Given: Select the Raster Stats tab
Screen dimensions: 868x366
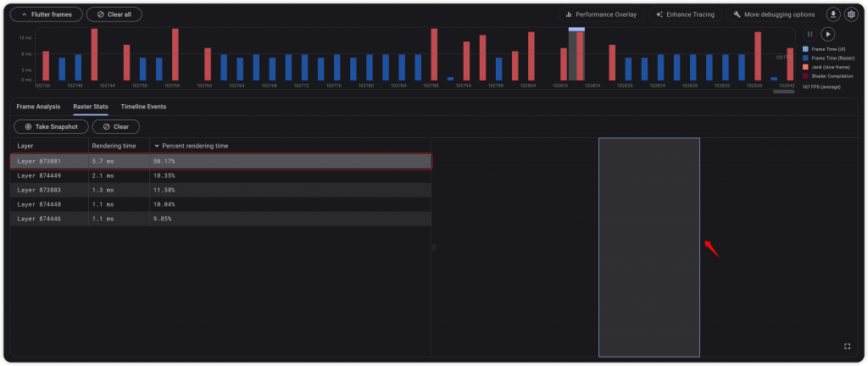Looking at the screenshot, I should coord(91,106).
